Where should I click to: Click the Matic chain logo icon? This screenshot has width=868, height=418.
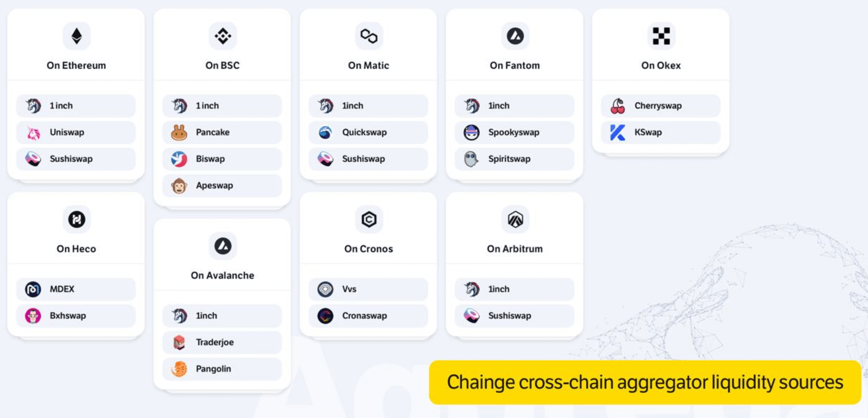(369, 36)
